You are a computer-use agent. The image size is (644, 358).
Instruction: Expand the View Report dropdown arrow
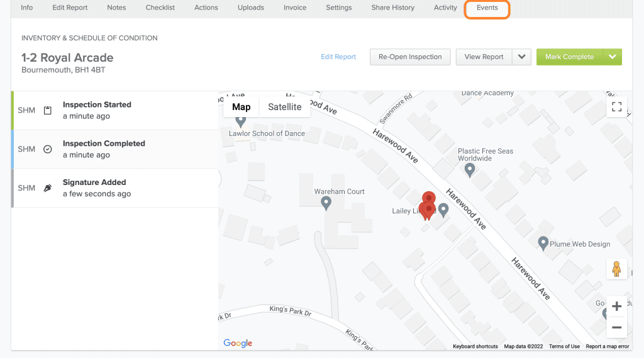tap(521, 57)
